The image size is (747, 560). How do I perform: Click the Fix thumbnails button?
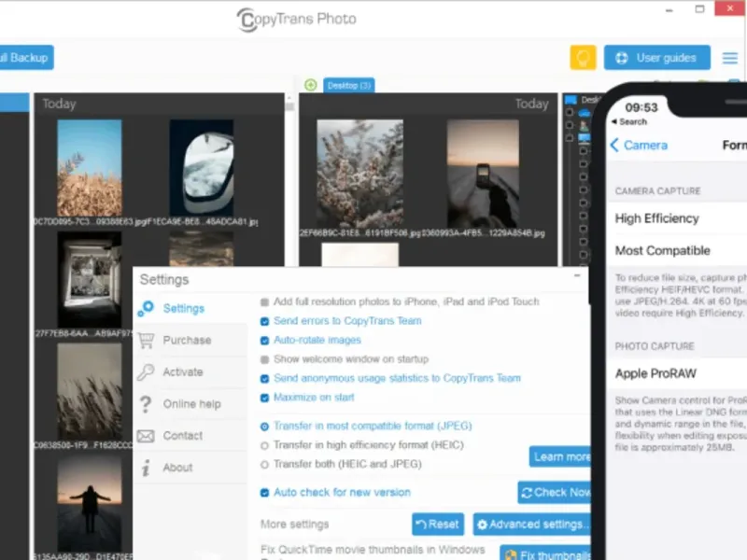pos(545,553)
